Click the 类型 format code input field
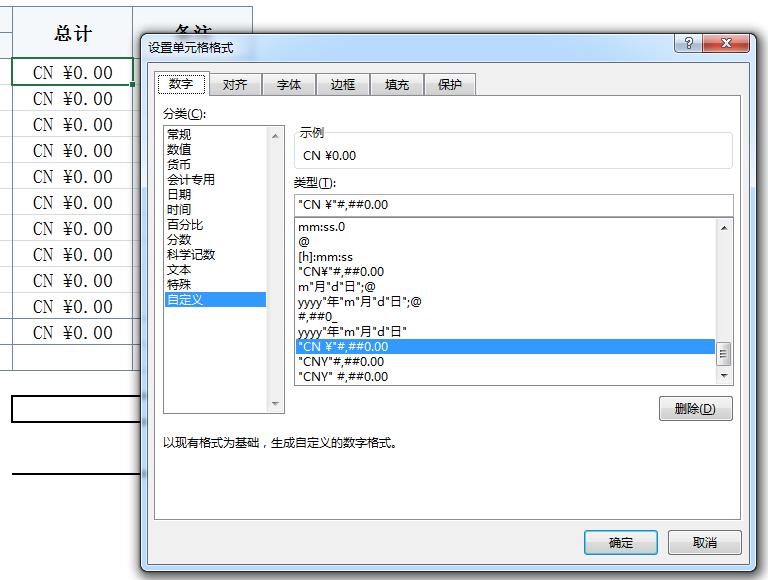768x580 pixels. [514, 205]
